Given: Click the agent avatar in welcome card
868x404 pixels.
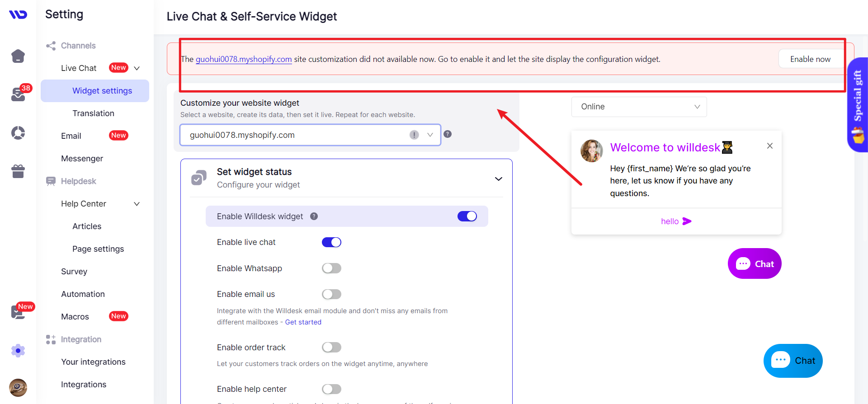Looking at the screenshot, I should point(592,151).
